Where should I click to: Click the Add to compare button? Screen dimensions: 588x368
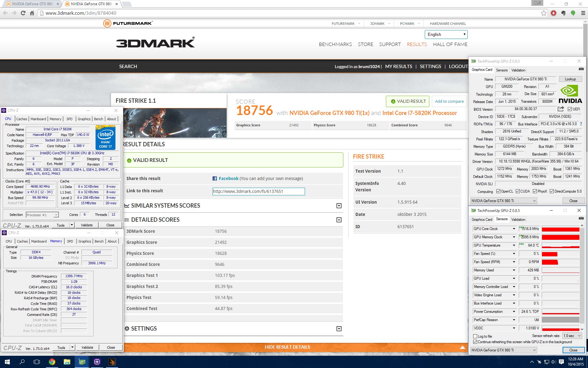click(x=449, y=102)
